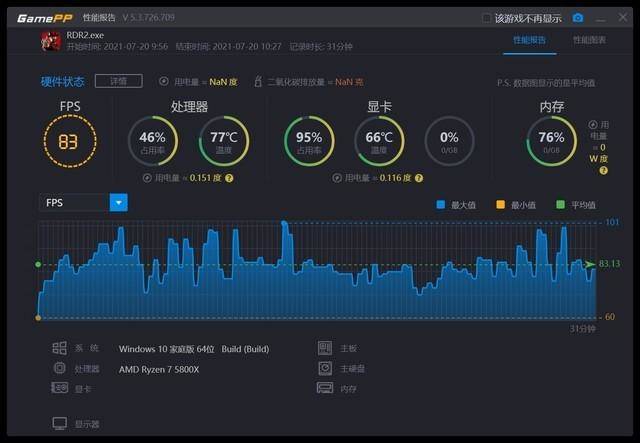Click the camera screenshot icon
Image resolution: width=640 pixels, height=443 pixels.
[578, 18]
